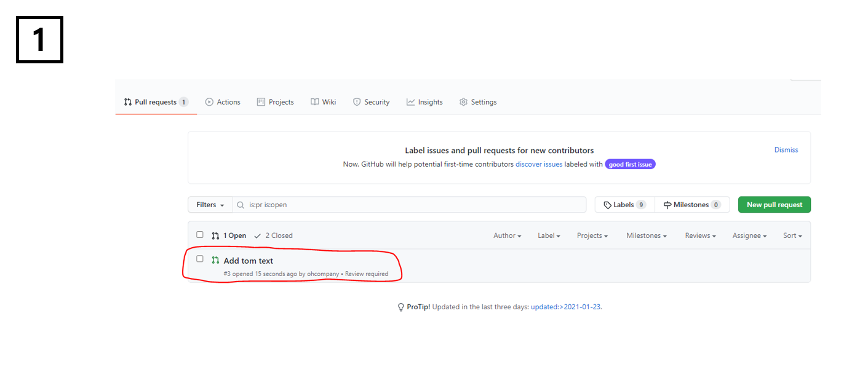Open the Sort dropdown
Image resolution: width=868 pixels, height=367 pixels.
793,235
